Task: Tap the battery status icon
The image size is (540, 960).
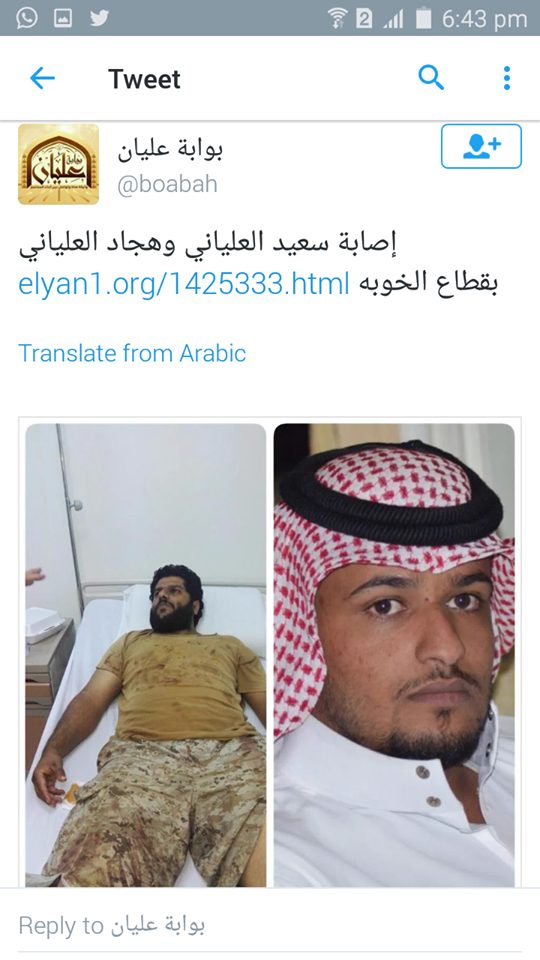Action: (x=424, y=18)
